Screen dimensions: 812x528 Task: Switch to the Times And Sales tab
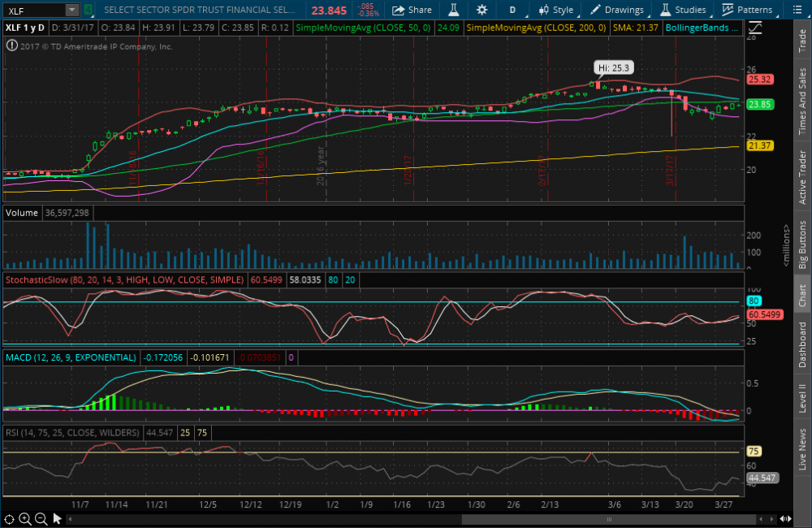click(802, 102)
